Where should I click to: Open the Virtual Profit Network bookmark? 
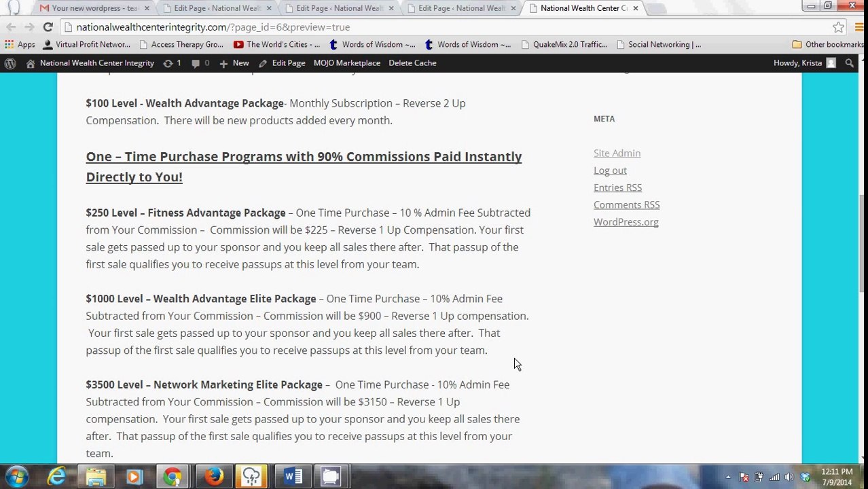point(86,45)
